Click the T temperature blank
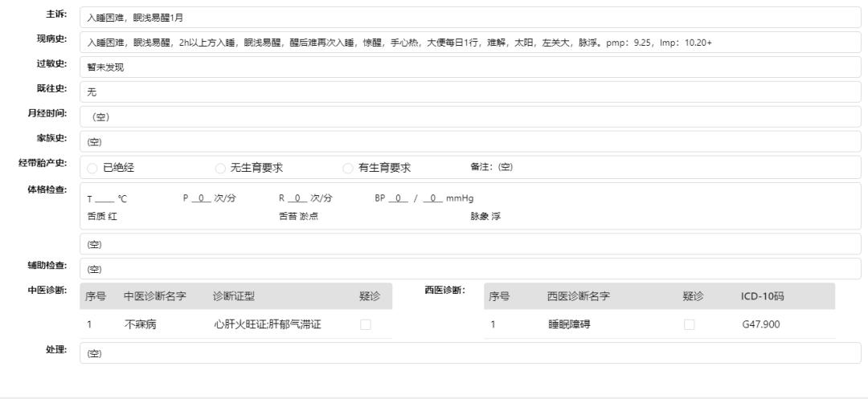The image size is (868, 399). 104,198
